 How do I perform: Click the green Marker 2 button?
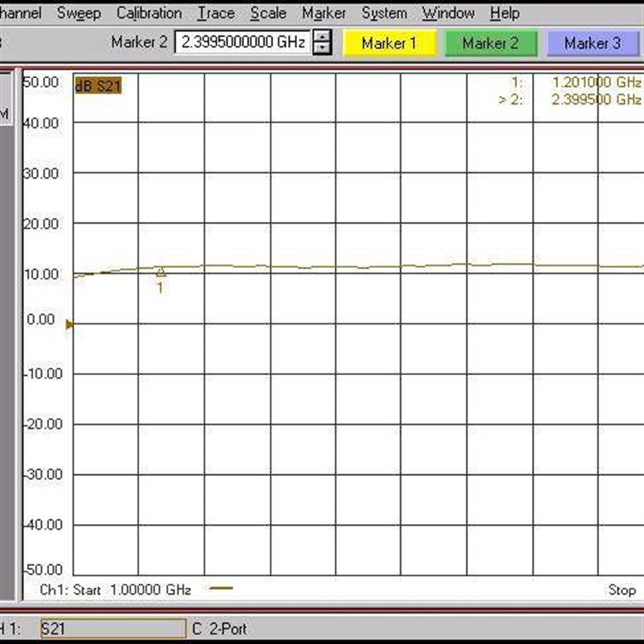[491, 43]
